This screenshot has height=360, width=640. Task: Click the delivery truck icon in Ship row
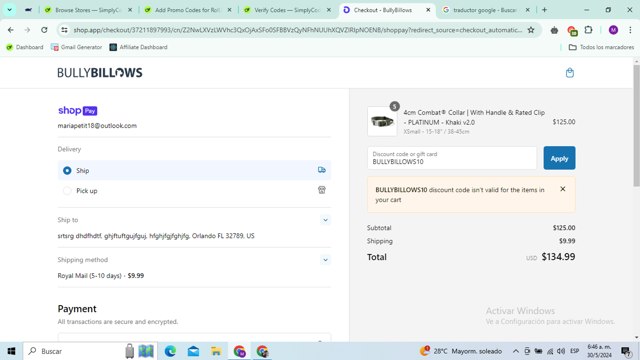click(322, 170)
